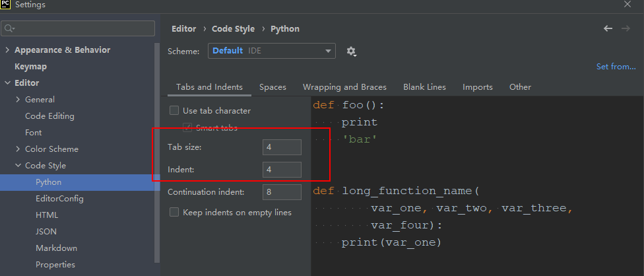644x276 pixels.
Task: Click the forward navigation arrow
Action: click(626, 28)
